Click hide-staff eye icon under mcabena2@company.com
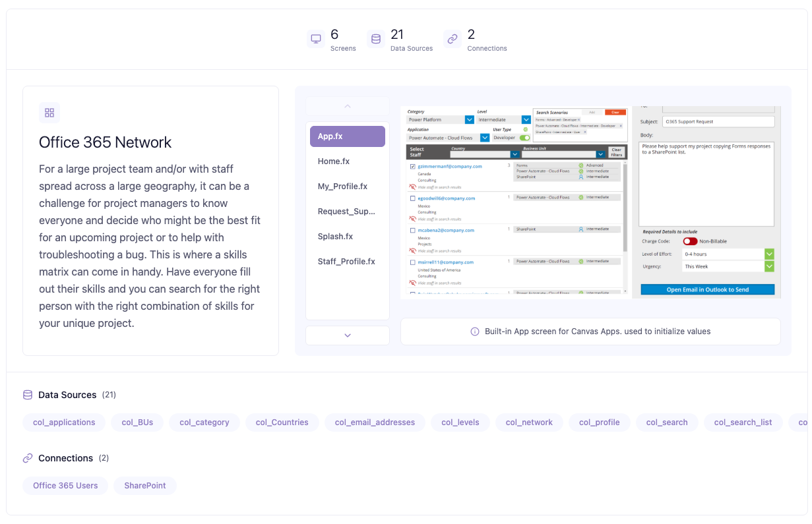This screenshot has width=812, height=524. tap(412, 250)
